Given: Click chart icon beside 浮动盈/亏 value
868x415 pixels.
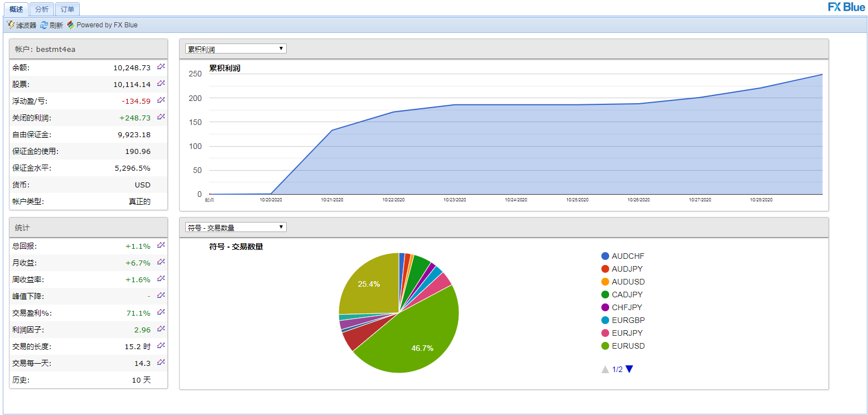Looking at the screenshot, I should (161, 100).
